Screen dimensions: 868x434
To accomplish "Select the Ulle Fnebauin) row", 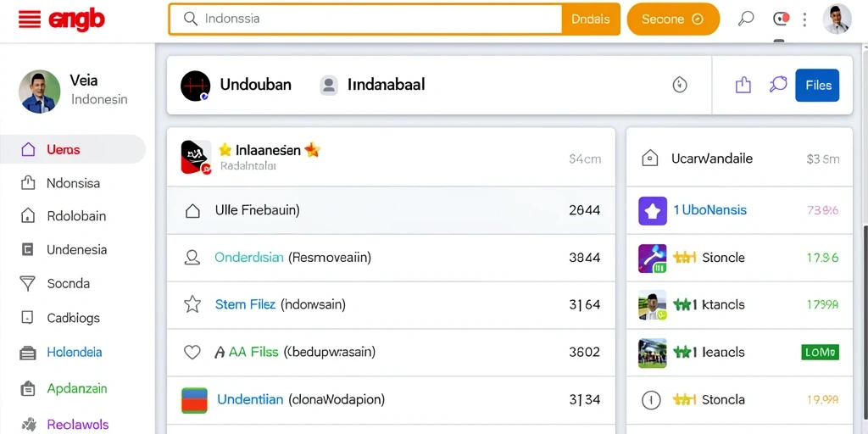I will click(x=391, y=210).
